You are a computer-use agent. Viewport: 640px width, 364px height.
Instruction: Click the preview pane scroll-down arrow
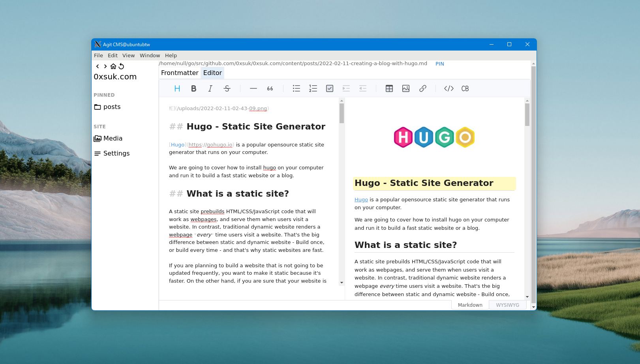coord(527,297)
